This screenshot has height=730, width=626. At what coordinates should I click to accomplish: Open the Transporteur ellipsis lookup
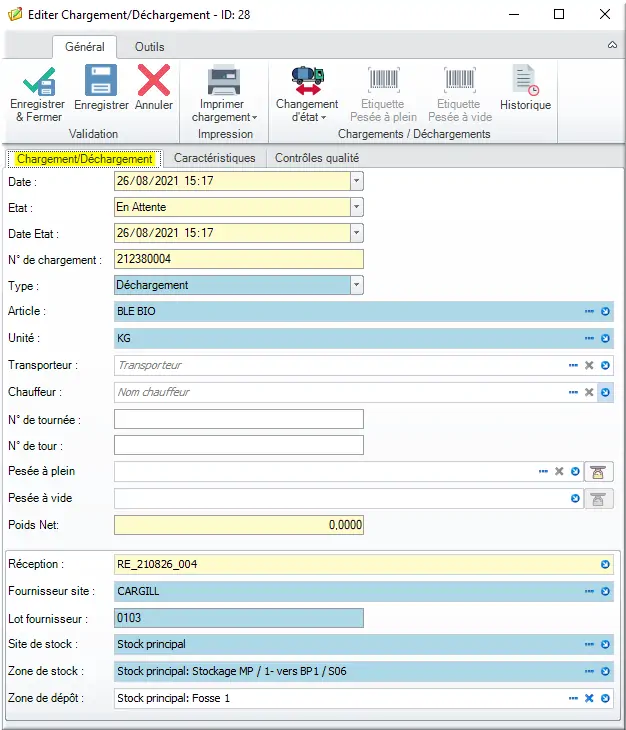click(573, 365)
